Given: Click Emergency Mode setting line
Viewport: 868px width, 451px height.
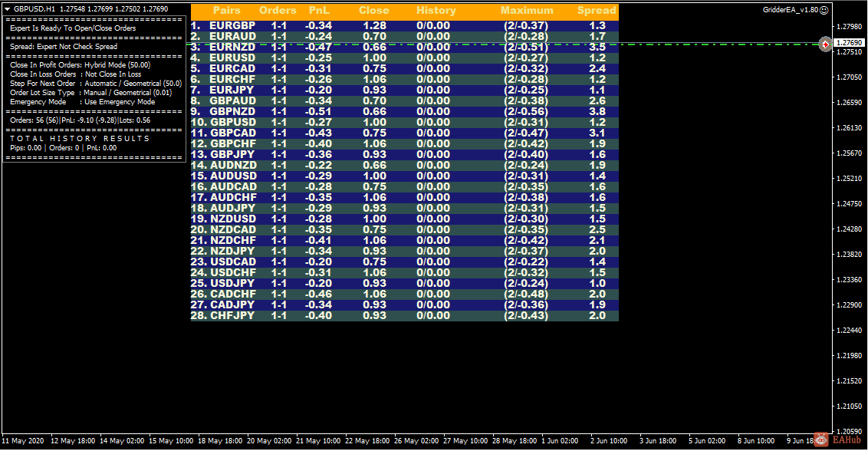Looking at the screenshot, I should coord(83,102).
